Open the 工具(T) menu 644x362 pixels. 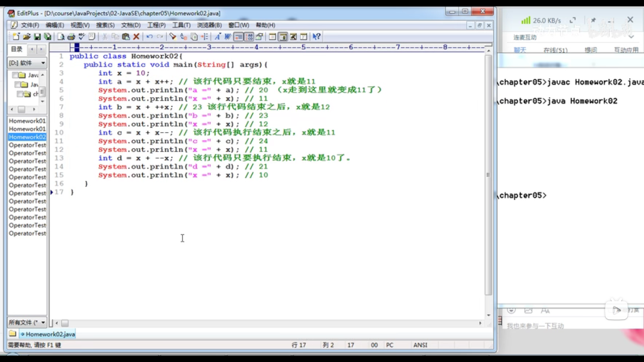pyautogui.click(x=181, y=25)
